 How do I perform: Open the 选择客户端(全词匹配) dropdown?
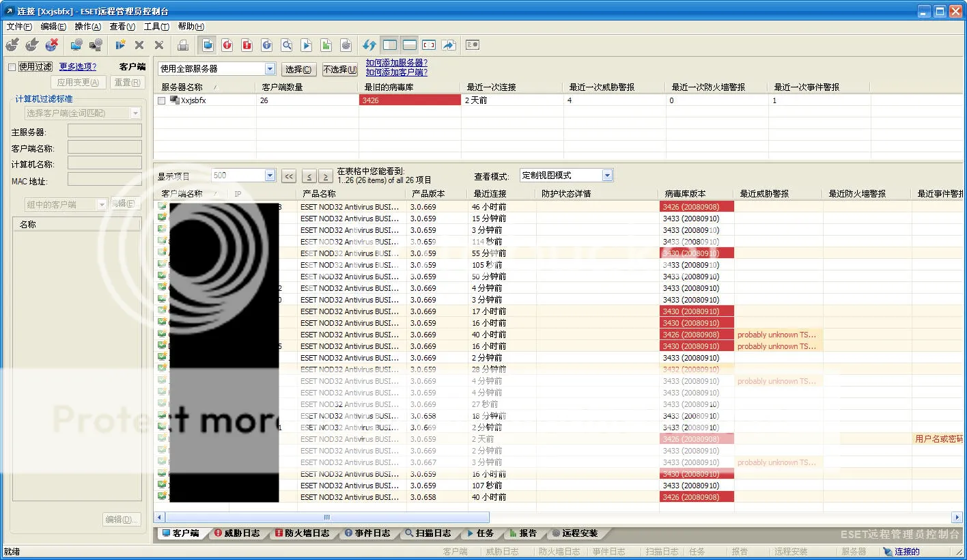click(x=136, y=113)
